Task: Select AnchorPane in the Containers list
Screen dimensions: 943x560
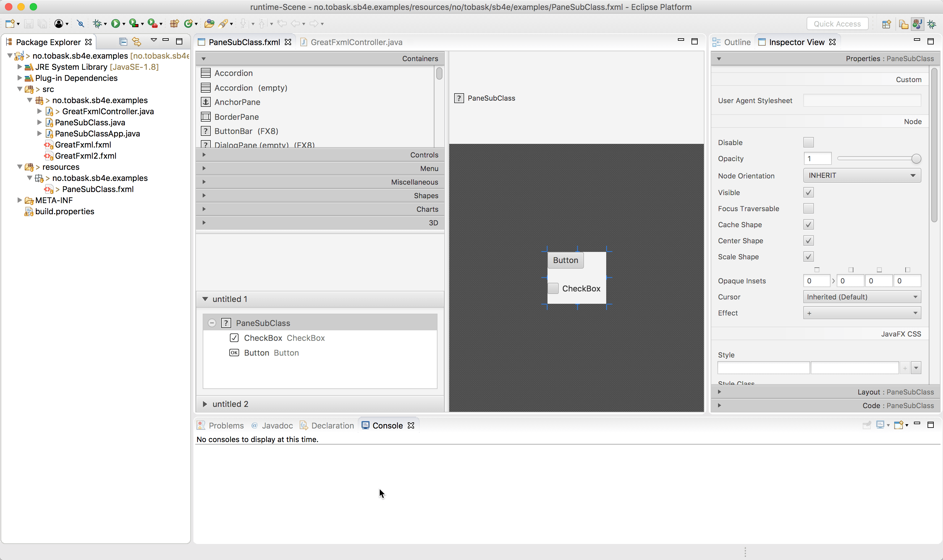Action: coord(237,102)
